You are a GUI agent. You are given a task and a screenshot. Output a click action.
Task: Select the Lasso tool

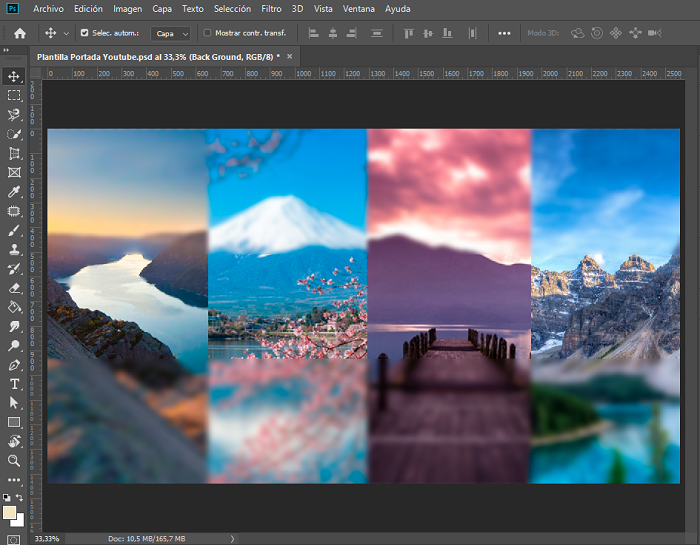[x=14, y=115]
